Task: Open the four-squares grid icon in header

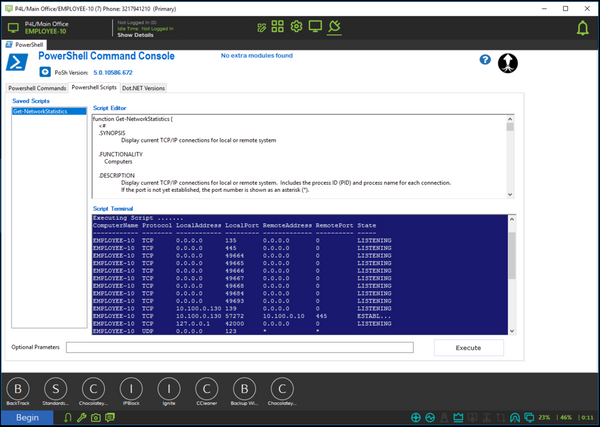Action: click(278, 26)
